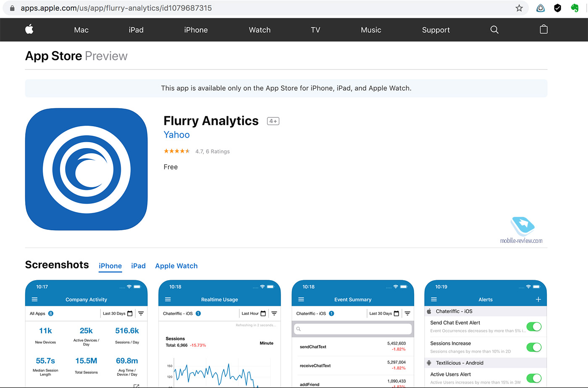Image resolution: width=588 pixels, height=388 pixels.
Task: Open hamburger menu in Company Activity screenshot
Action: (x=35, y=299)
